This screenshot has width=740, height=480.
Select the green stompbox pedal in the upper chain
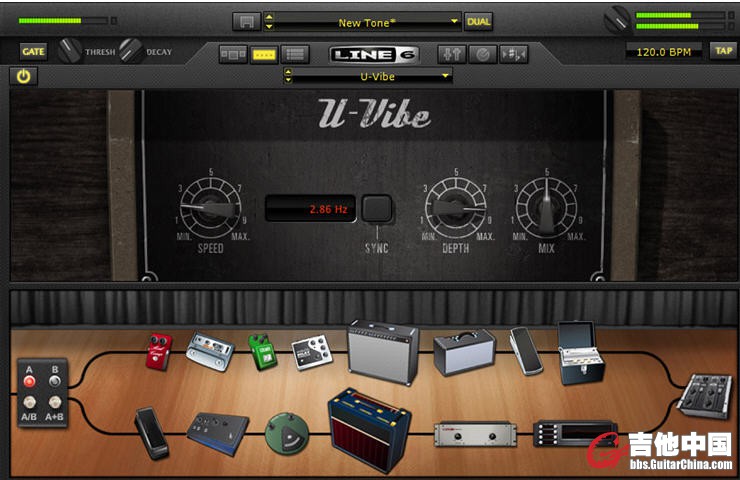click(262, 352)
